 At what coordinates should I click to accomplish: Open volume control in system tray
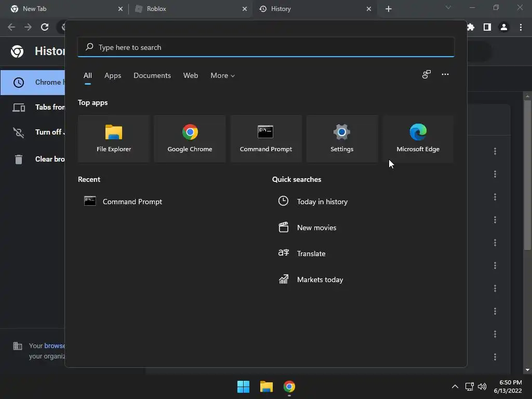[482, 387]
